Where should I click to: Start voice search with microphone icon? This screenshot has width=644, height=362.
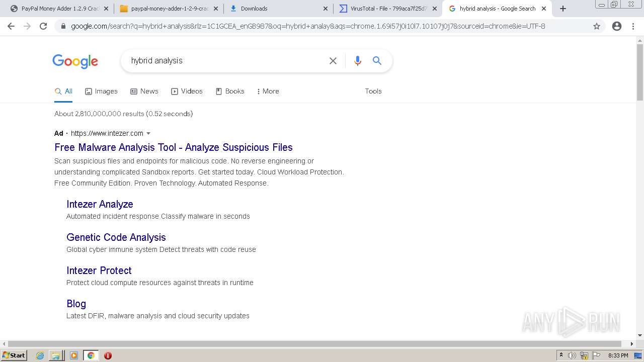(x=358, y=61)
